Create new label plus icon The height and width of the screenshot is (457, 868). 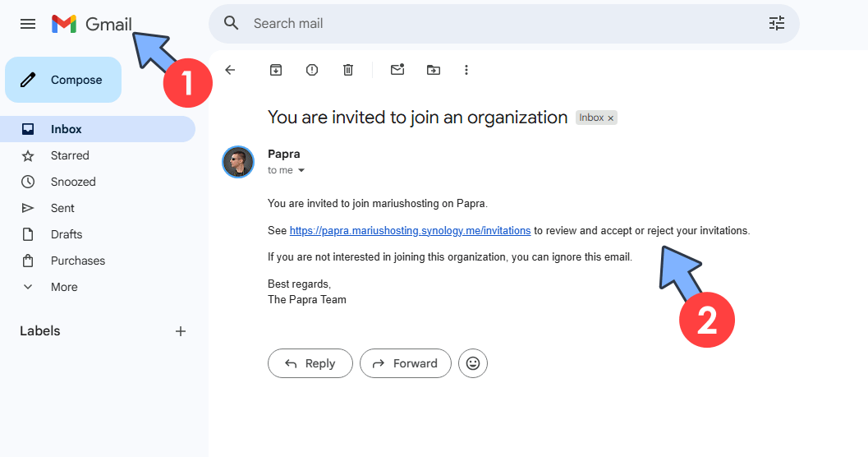click(x=181, y=331)
